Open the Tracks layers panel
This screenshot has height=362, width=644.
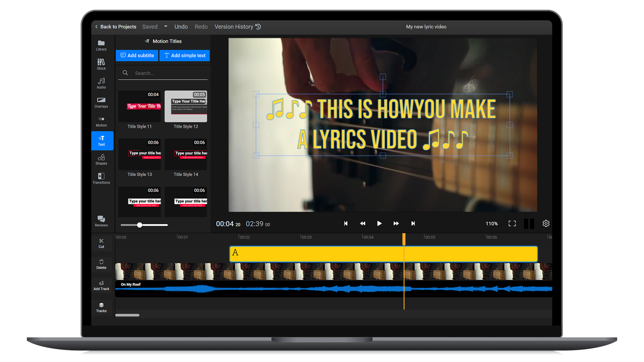[x=101, y=307]
